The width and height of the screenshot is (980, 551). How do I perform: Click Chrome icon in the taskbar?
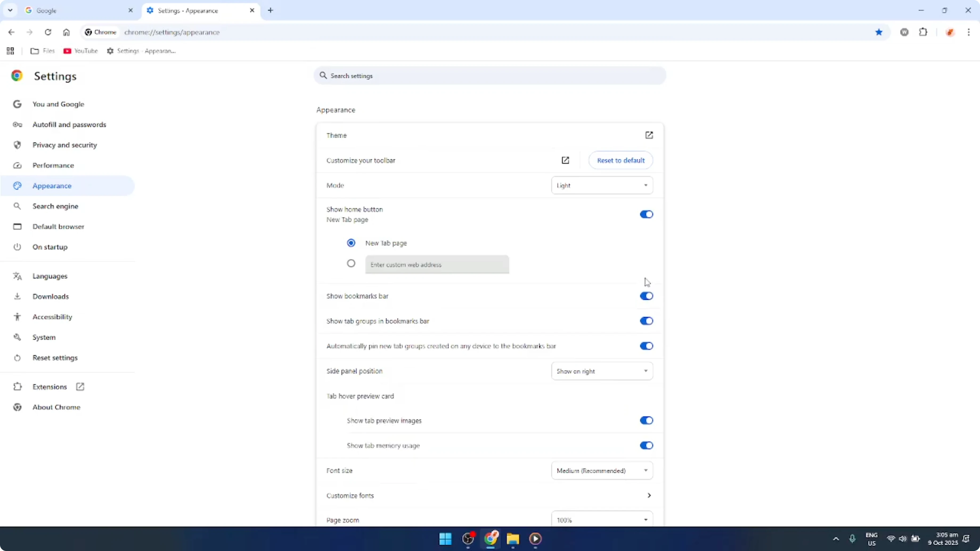[x=491, y=539]
